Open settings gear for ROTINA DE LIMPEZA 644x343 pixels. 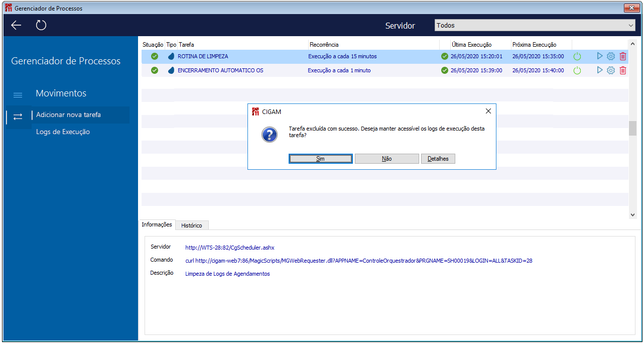pyautogui.click(x=611, y=56)
